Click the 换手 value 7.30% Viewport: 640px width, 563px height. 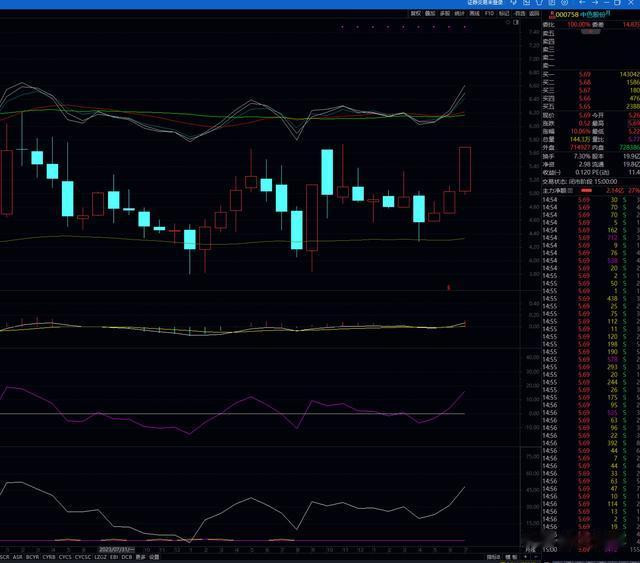pos(582,156)
